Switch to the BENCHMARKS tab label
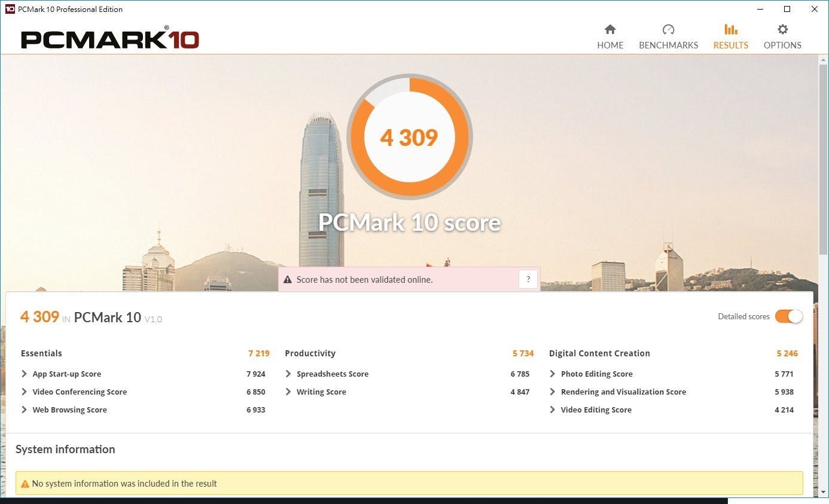 pos(669,45)
